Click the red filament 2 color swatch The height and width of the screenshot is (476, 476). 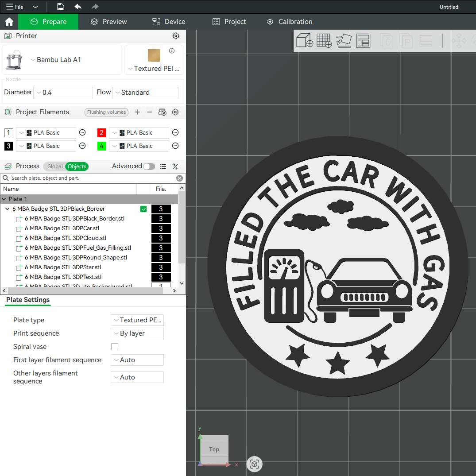coord(102,133)
